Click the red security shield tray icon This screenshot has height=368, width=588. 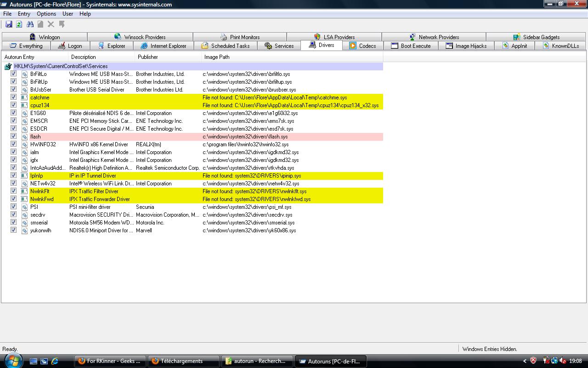tap(533, 361)
